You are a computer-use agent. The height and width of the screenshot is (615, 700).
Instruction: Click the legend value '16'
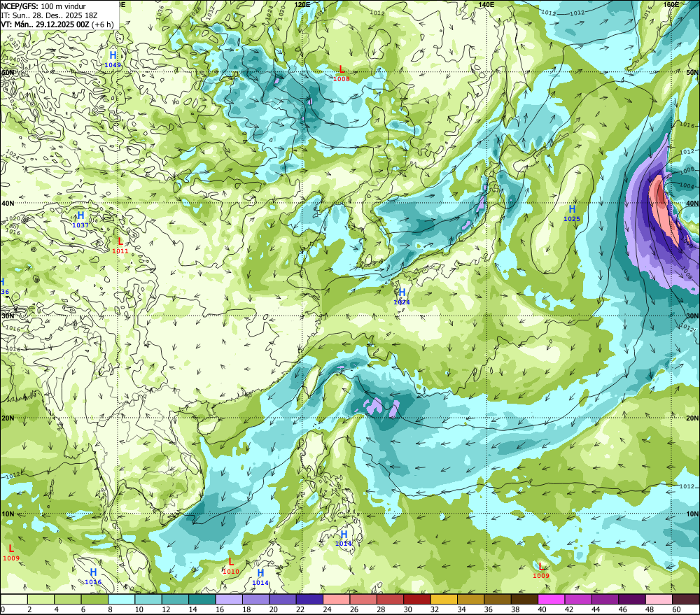(x=220, y=609)
